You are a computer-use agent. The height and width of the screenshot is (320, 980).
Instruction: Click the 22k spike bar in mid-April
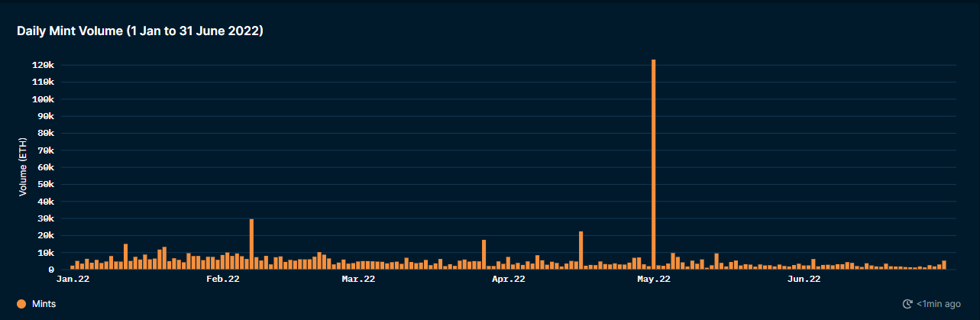coord(581,251)
